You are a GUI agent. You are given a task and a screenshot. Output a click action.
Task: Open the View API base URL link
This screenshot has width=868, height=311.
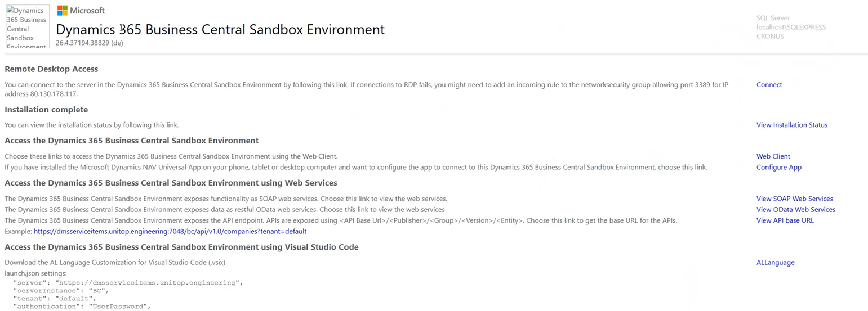[785, 220]
